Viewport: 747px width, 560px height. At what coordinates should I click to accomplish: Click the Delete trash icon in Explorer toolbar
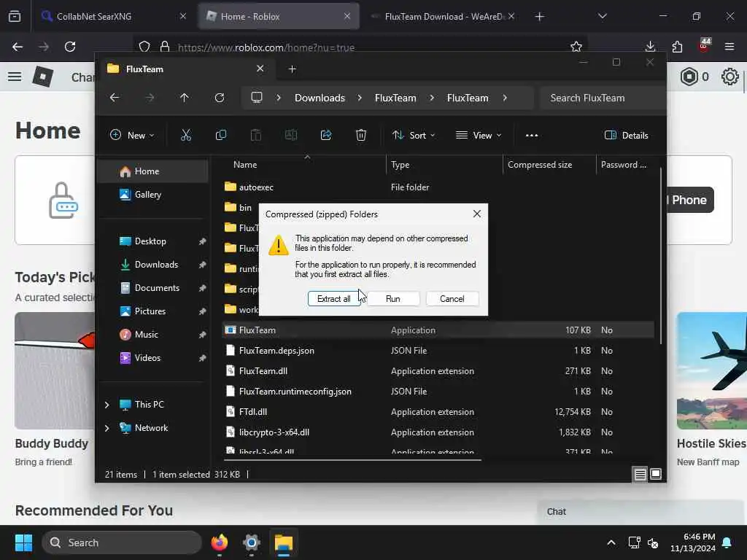[361, 135]
